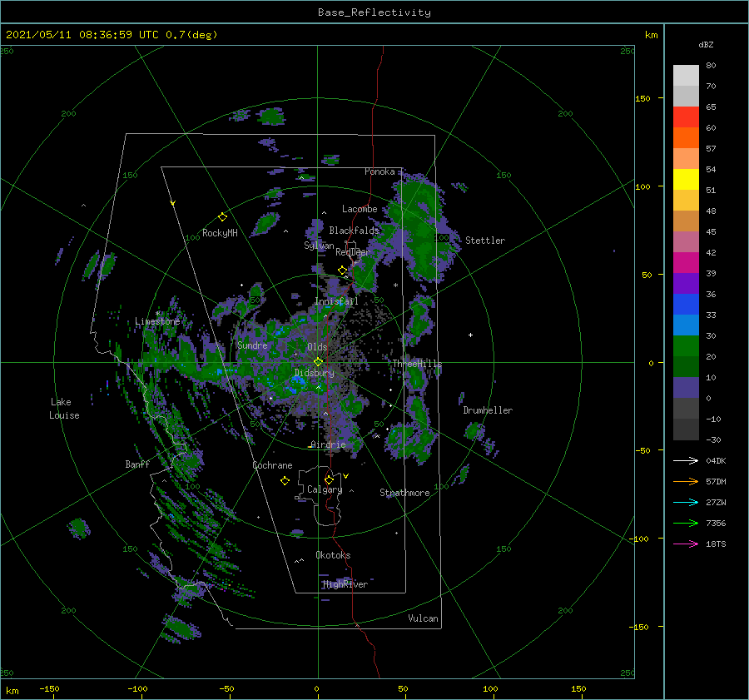Click the 04DK legend label

(716, 460)
